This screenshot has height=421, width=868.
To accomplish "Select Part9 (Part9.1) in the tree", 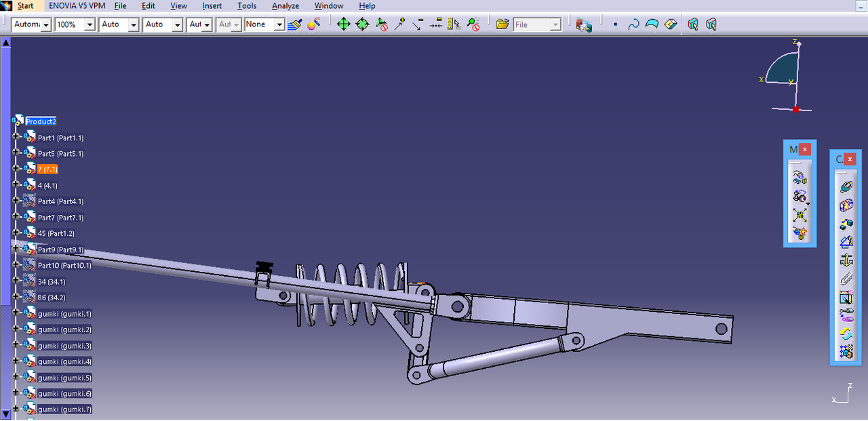I will pyautogui.click(x=60, y=249).
